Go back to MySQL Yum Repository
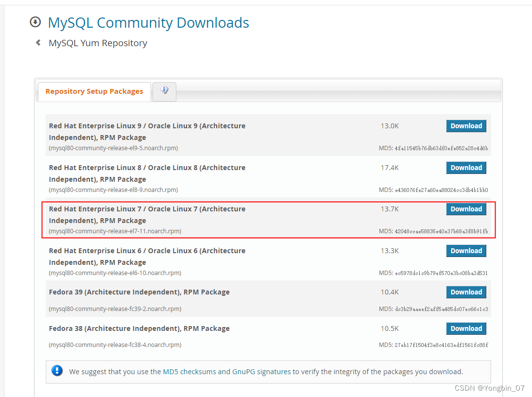This screenshot has width=532, height=397. point(98,43)
